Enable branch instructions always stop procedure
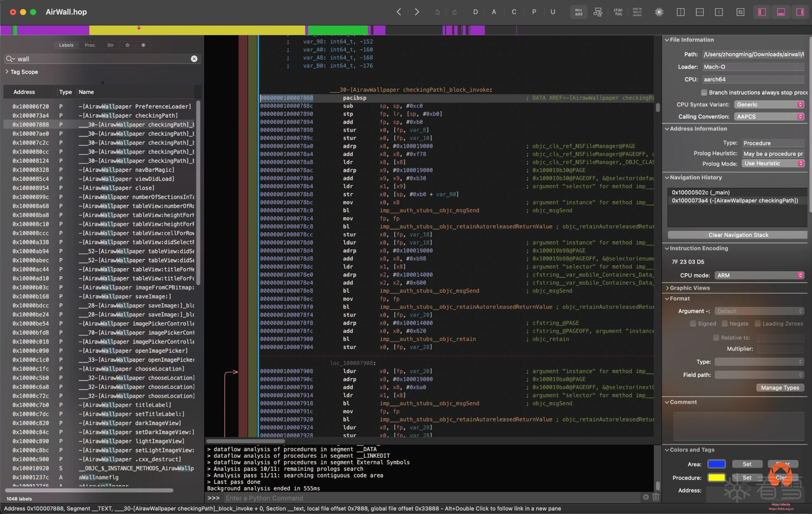 click(x=704, y=92)
